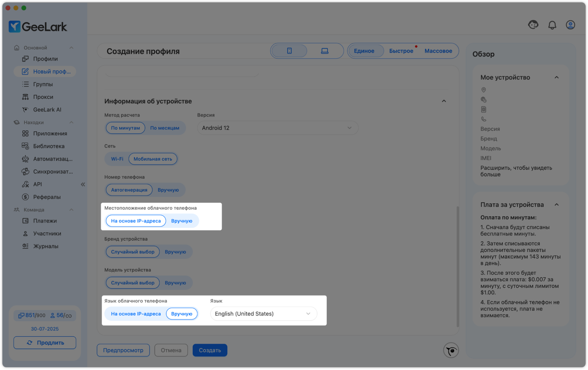Screen dimensions: 588x370
Task: Open the Android 12 version dropdown
Action: point(277,128)
